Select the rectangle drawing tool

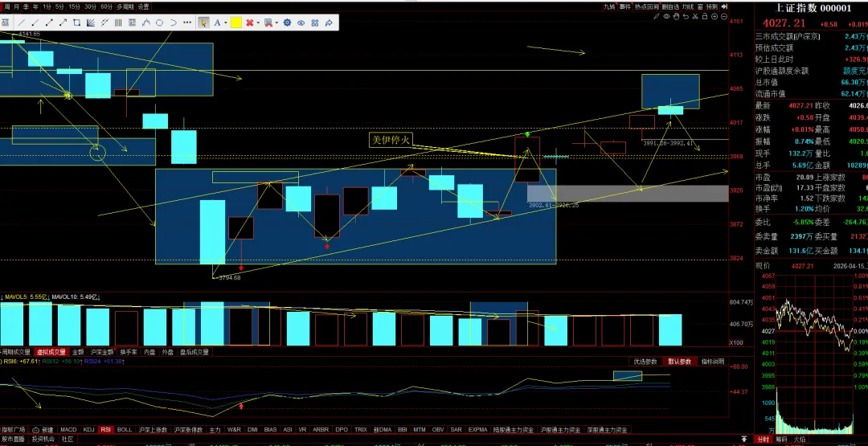pos(76,23)
